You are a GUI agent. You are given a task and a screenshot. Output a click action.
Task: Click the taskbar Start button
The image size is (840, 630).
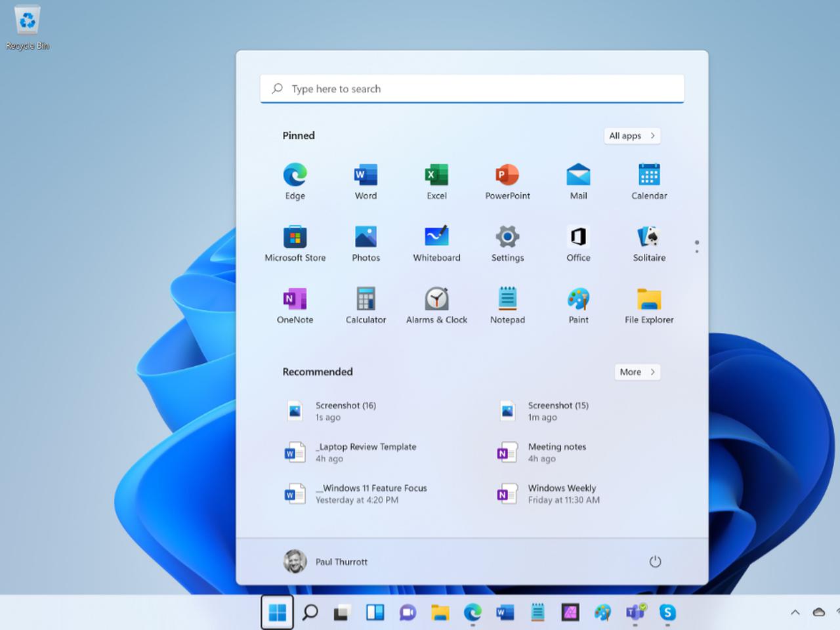pos(277,612)
